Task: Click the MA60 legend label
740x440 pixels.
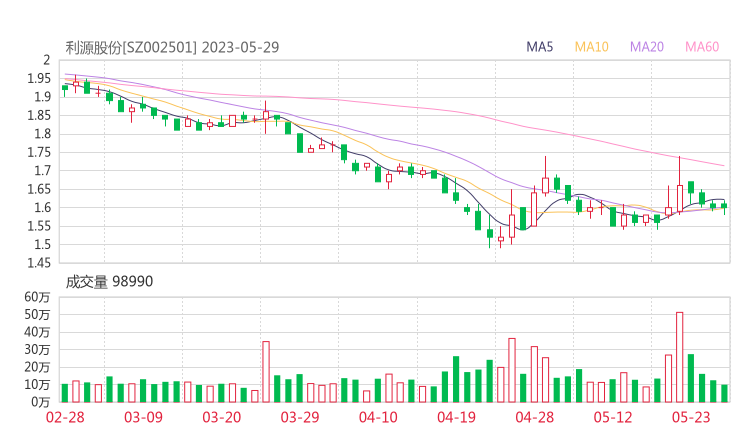Action: point(702,47)
